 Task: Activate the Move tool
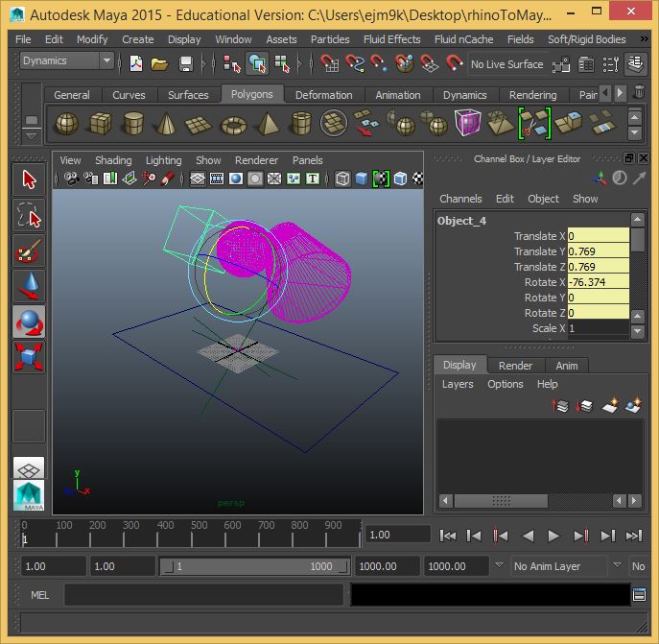coord(29,286)
